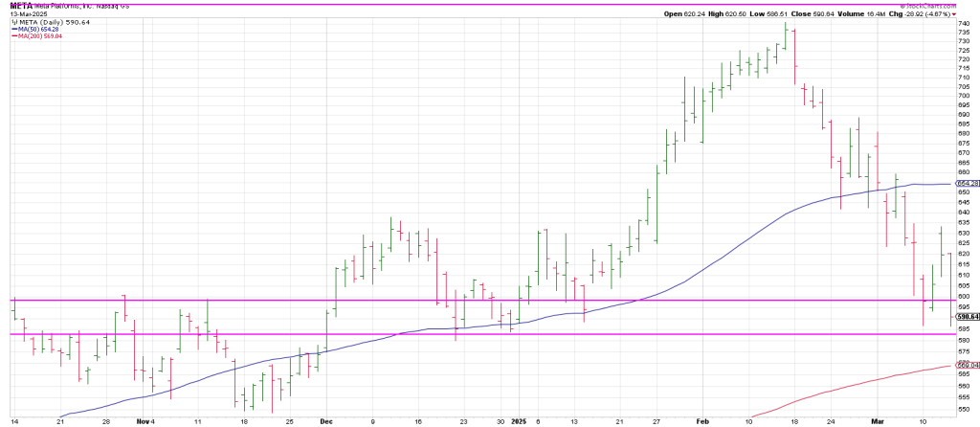The height and width of the screenshot is (427, 980).
Task: Click the 2025 year label on date axis
Action: (517, 420)
